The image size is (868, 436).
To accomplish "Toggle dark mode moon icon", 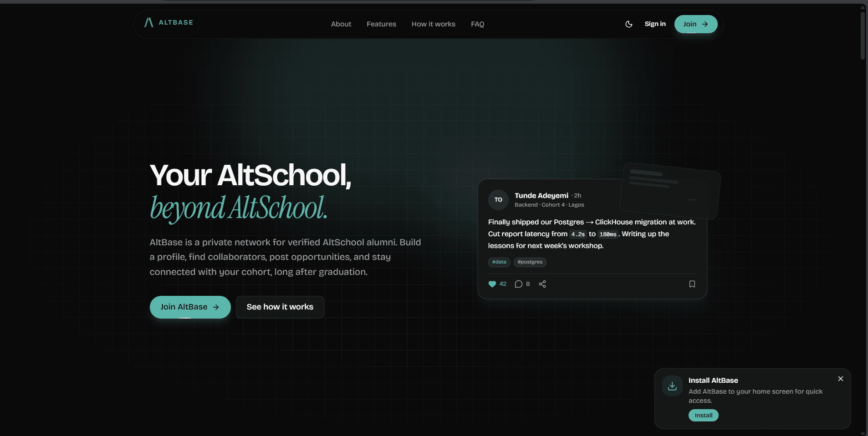I will click(629, 24).
